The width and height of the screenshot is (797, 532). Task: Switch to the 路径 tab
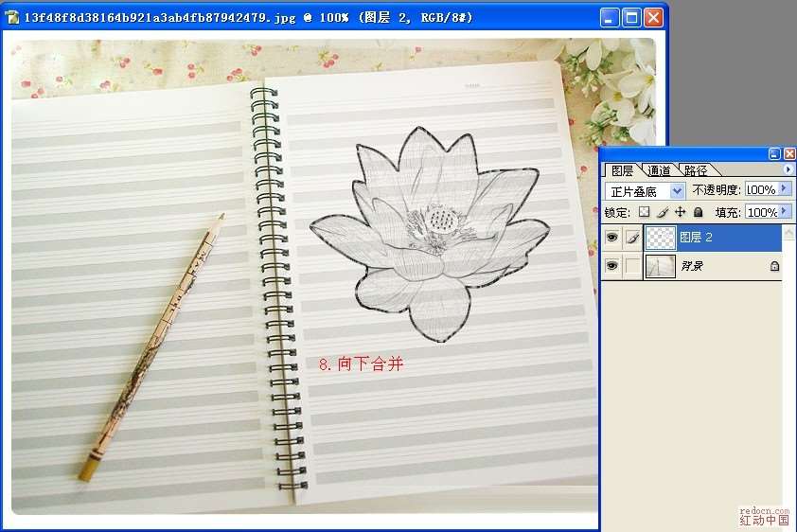[696, 170]
